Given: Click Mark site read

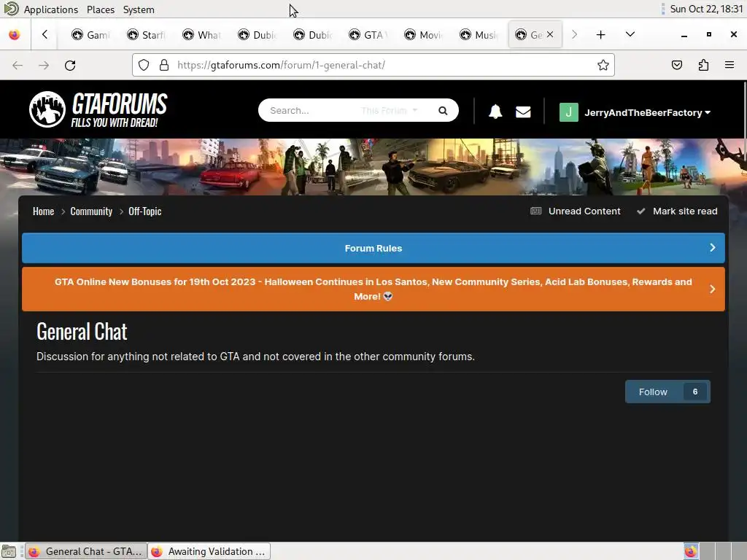Looking at the screenshot, I should [x=685, y=211].
